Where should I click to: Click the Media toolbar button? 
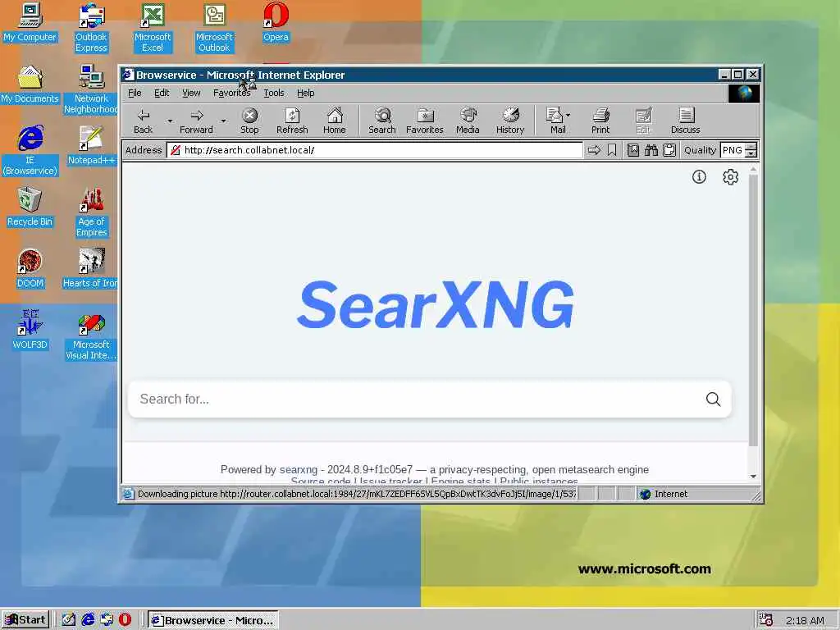coord(468,121)
